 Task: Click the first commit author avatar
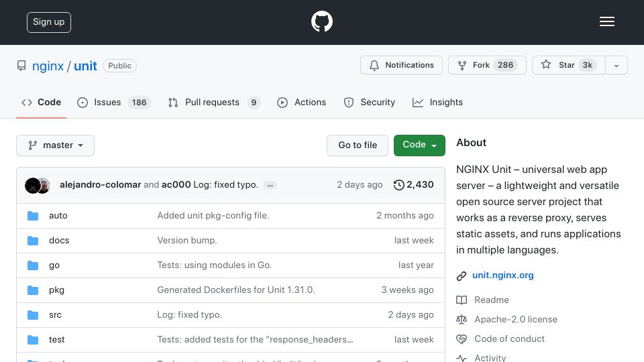click(32, 186)
